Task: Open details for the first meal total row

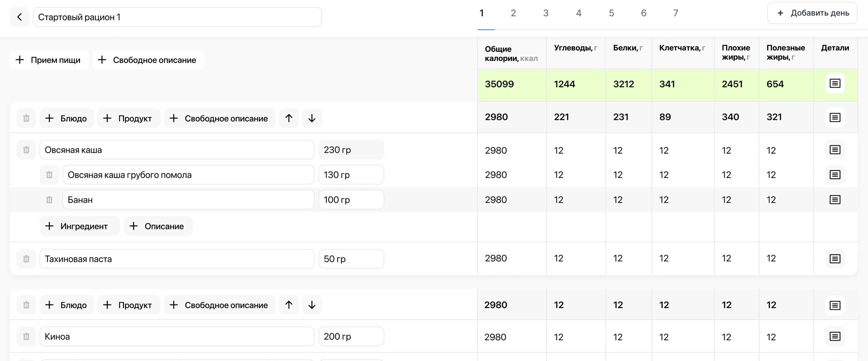Action: [835, 117]
